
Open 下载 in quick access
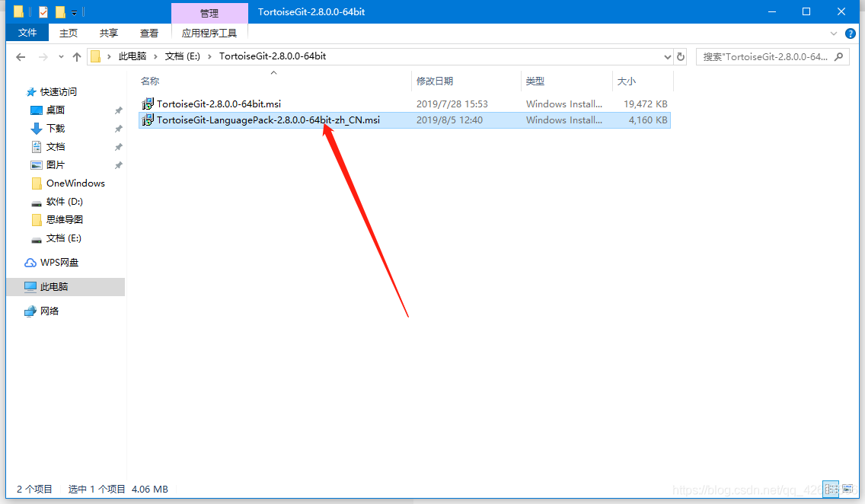55,128
